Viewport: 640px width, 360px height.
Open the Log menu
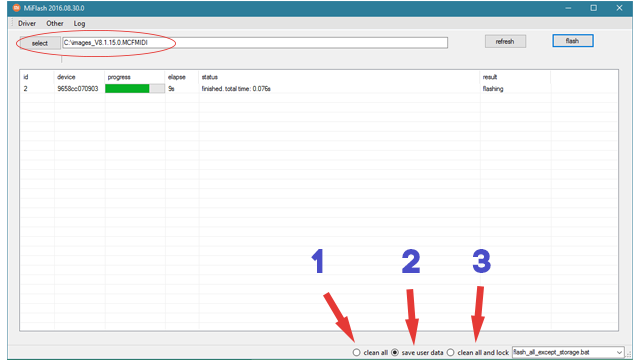(79, 24)
